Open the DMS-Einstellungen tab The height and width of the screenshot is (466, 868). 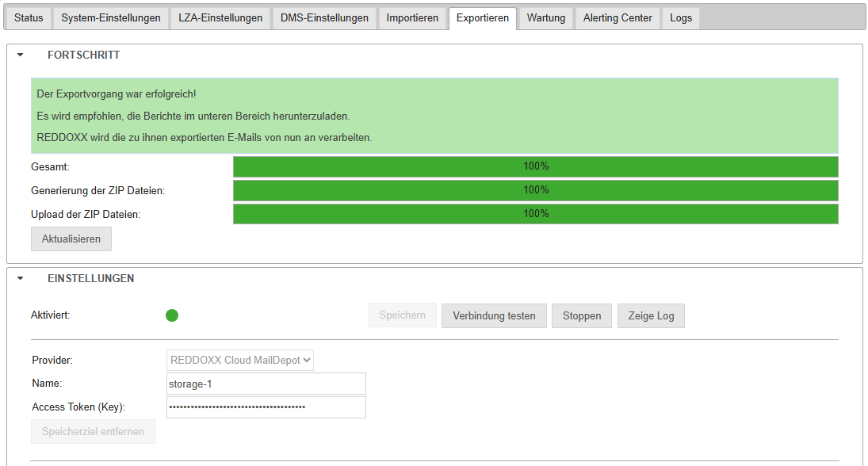[324, 18]
